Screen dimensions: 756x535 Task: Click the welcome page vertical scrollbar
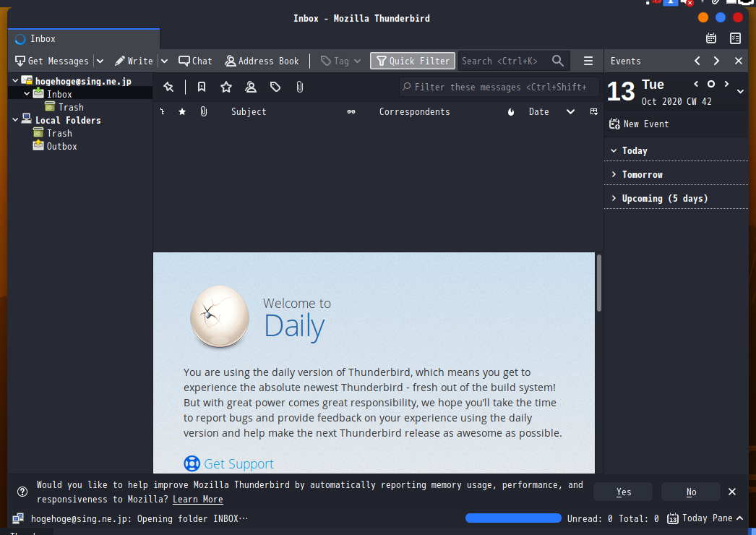[599, 283]
